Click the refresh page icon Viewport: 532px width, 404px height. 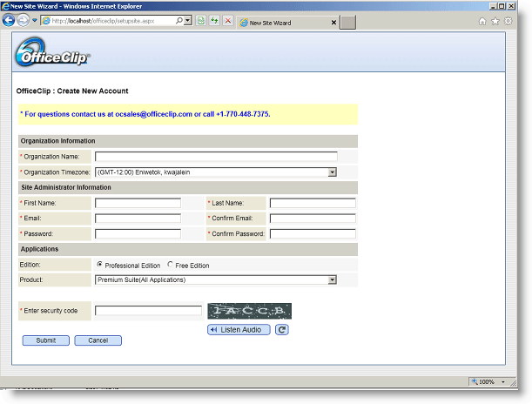pyautogui.click(x=214, y=21)
